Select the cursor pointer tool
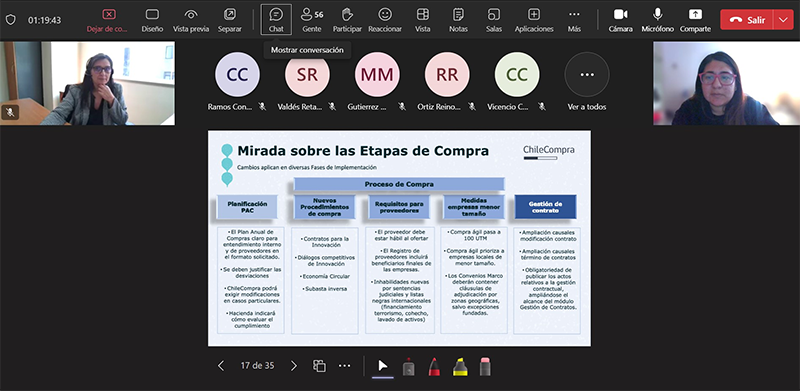800x391 pixels. click(383, 366)
